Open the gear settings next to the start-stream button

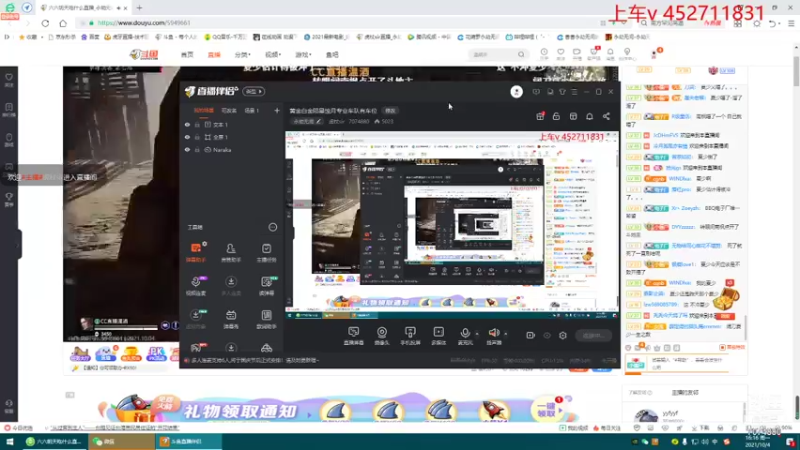point(563,335)
